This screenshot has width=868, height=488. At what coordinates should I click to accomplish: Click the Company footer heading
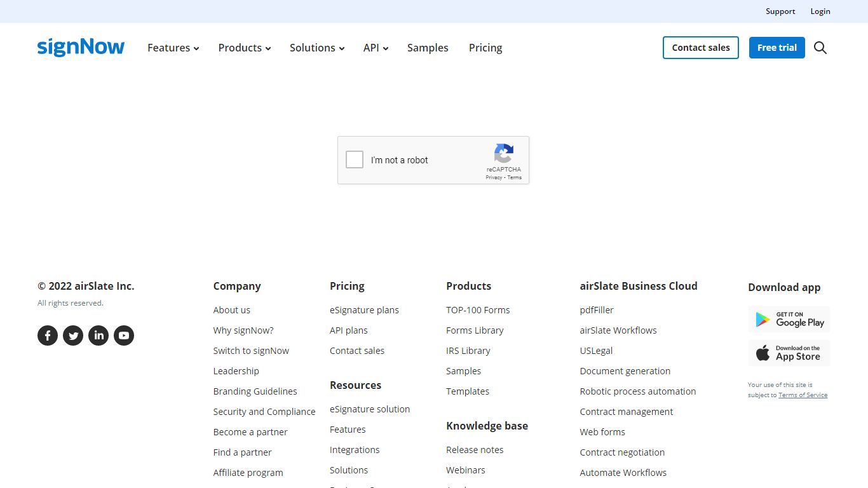coord(237,286)
